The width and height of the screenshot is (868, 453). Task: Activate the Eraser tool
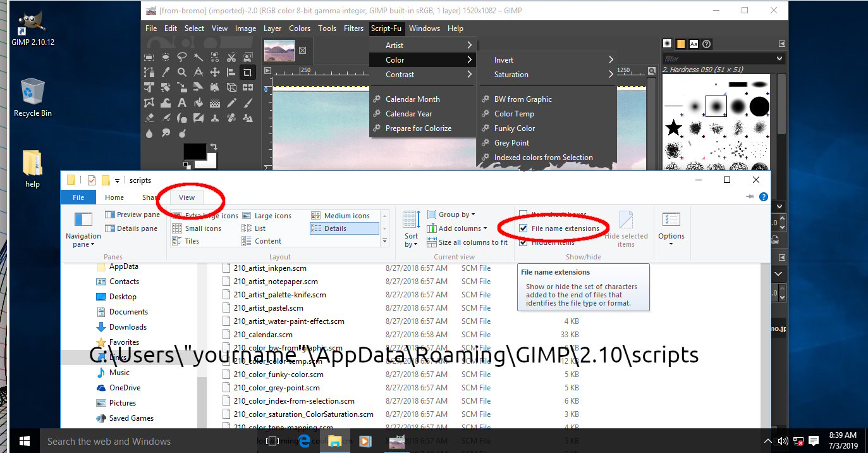149,118
